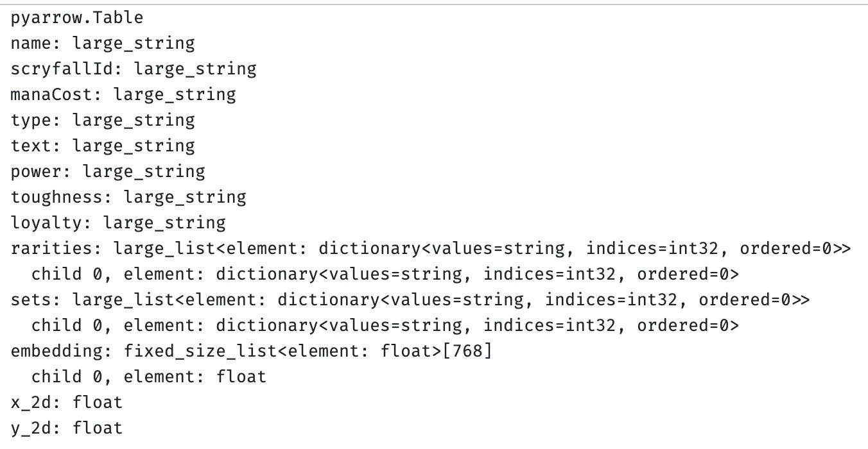Click the child 0 line below rarities
This screenshot has width=868, height=449.
pyautogui.click(x=385, y=274)
